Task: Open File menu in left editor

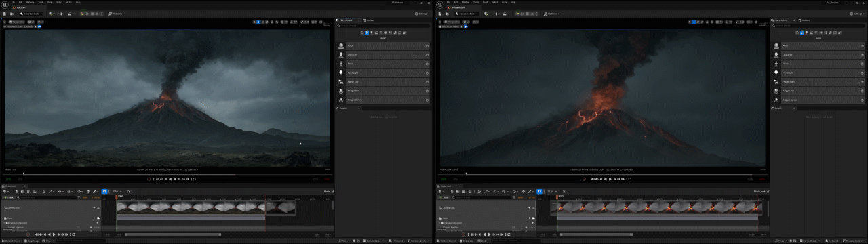Action: pos(13,2)
